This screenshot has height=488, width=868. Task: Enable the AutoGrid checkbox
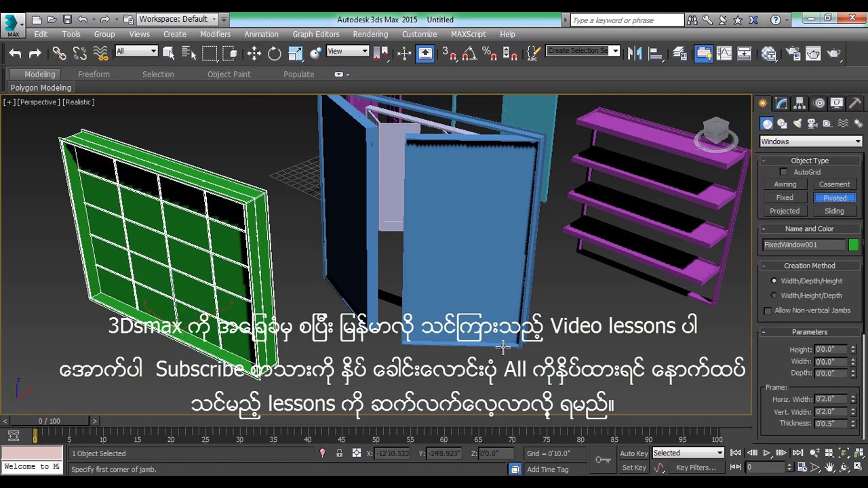tap(784, 172)
